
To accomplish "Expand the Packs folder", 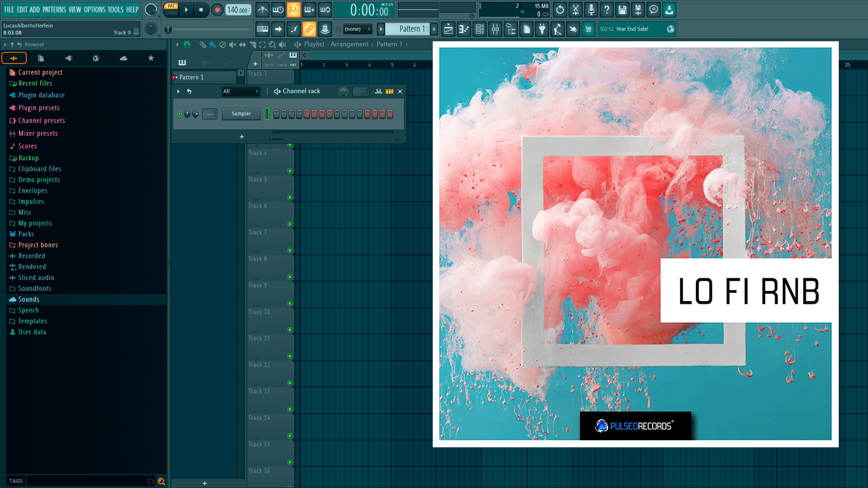I will (25, 234).
